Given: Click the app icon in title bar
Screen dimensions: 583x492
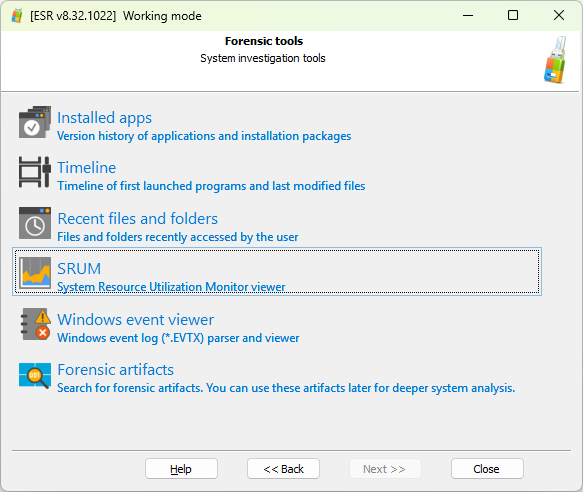Looking at the screenshot, I should coord(16,16).
